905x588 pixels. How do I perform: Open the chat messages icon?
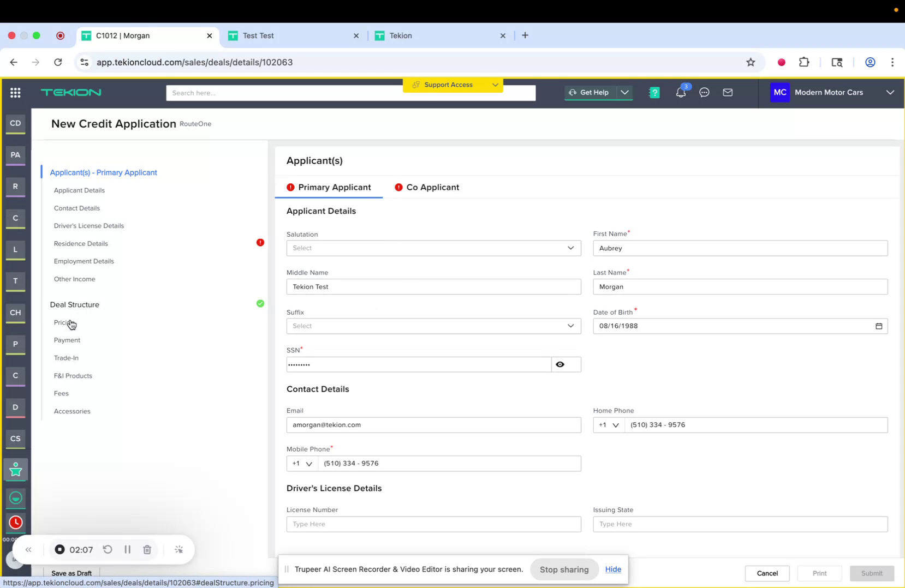coord(704,93)
